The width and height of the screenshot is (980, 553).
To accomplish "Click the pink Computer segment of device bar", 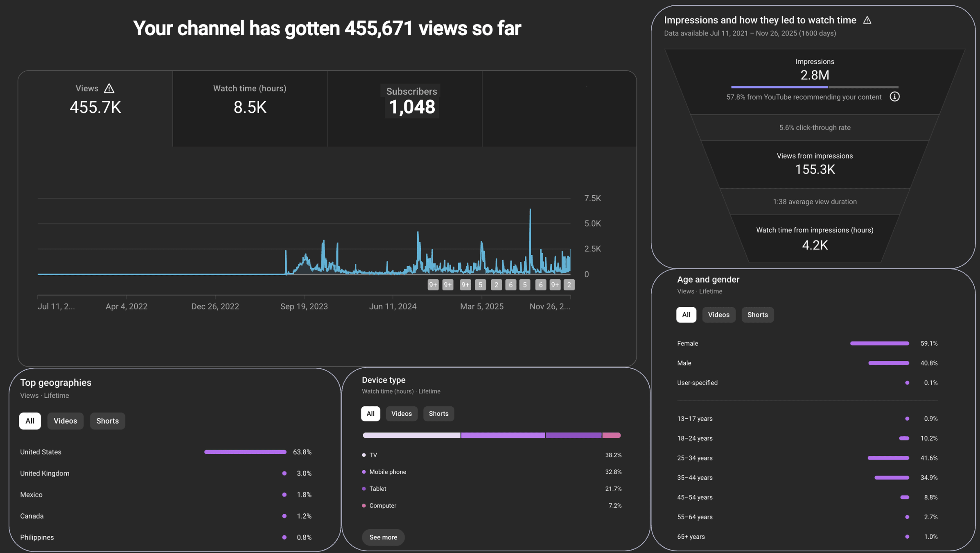I will (x=612, y=435).
